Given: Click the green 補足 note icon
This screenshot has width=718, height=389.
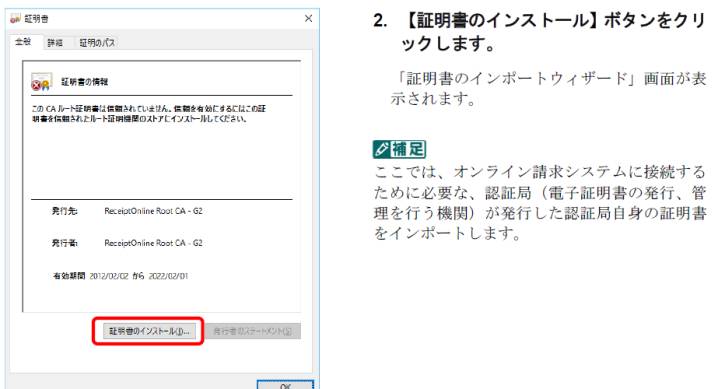Looking at the screenshot, I should (399, 149).
